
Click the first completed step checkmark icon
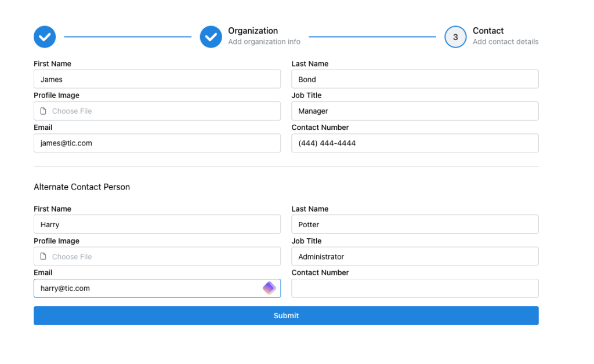click(x=45, y=37)
